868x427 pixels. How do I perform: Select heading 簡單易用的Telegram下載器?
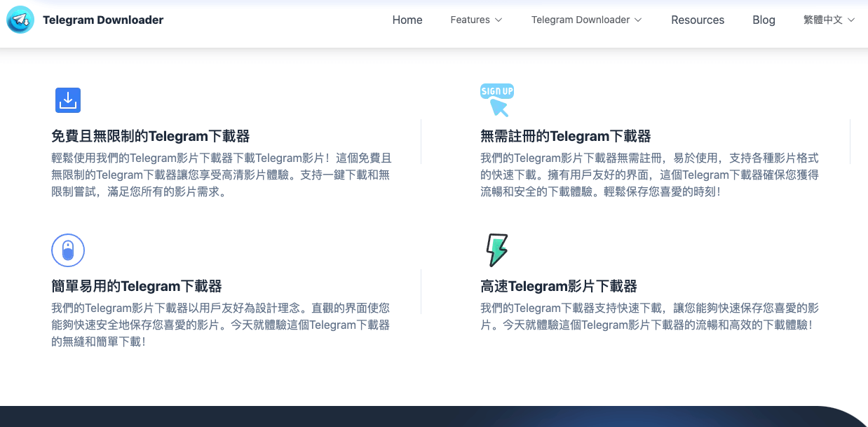click(137, 286)
